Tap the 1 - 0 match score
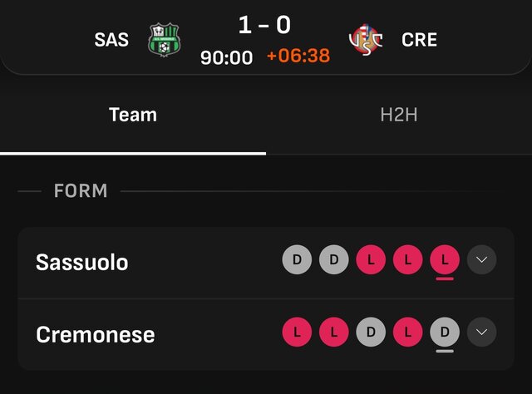The height and width of the screenshot is (394, 532). click(264, 25)
